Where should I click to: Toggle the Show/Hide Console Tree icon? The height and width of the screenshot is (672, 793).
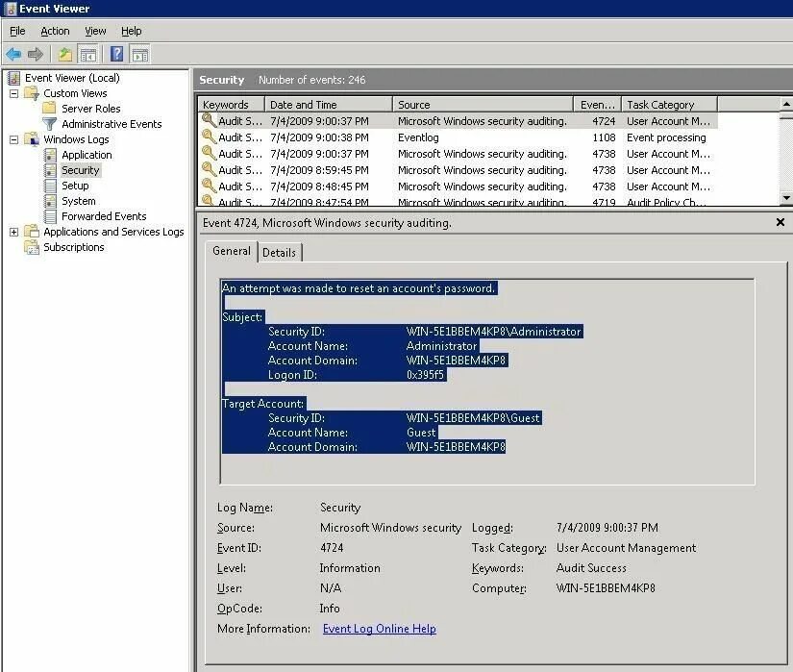click(x=88, y=54)
